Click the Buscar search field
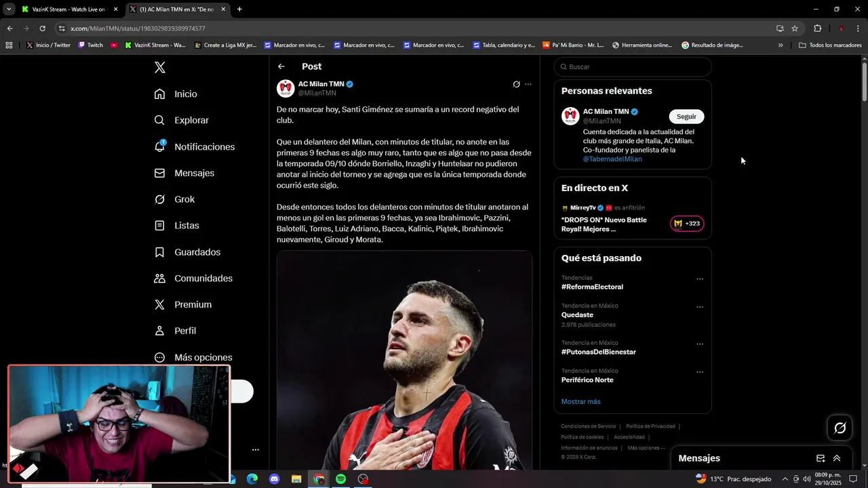868x488 pixels. [x=633, y=67]
